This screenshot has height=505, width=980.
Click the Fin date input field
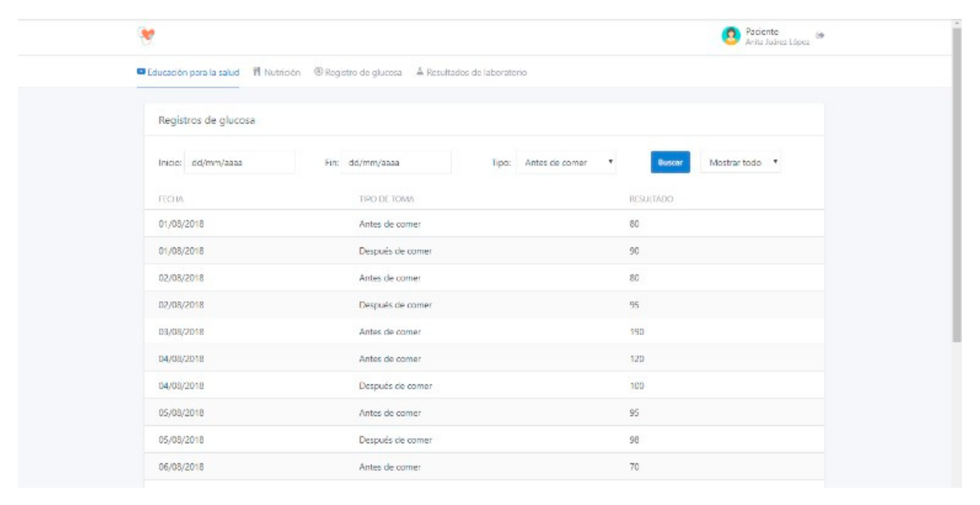coord(396,163)
